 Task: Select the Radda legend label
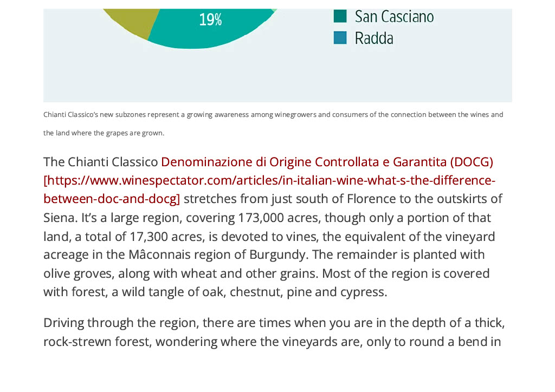[x=374, y=38]
